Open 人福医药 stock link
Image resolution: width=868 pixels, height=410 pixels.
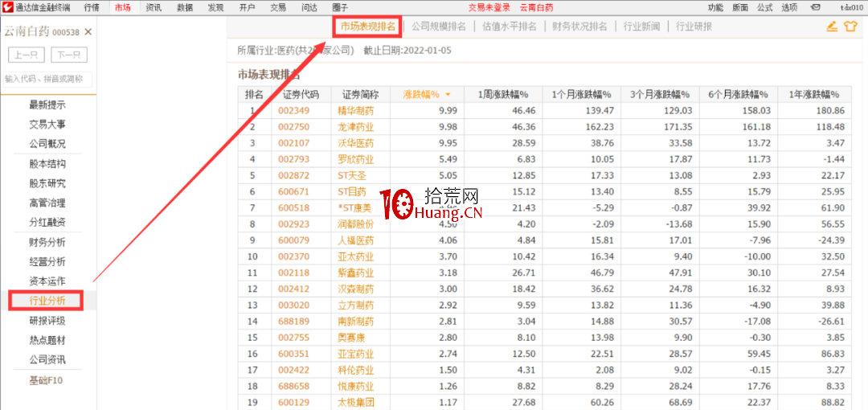(356, 241)
